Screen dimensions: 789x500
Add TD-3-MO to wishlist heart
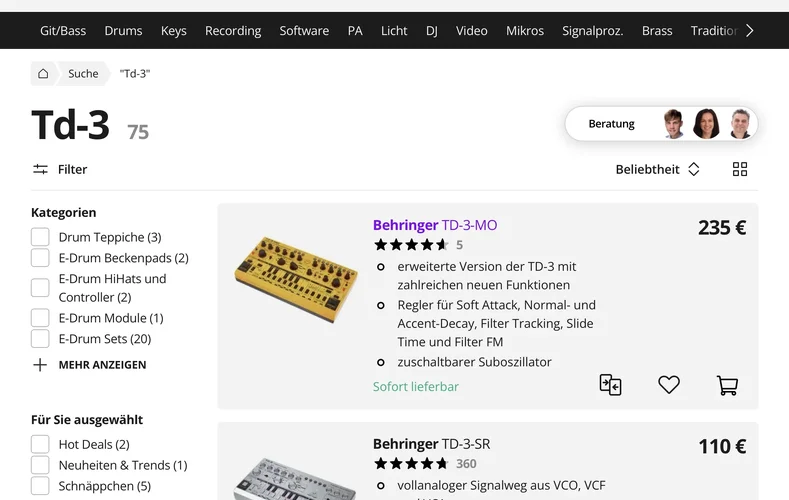[668, 385]
